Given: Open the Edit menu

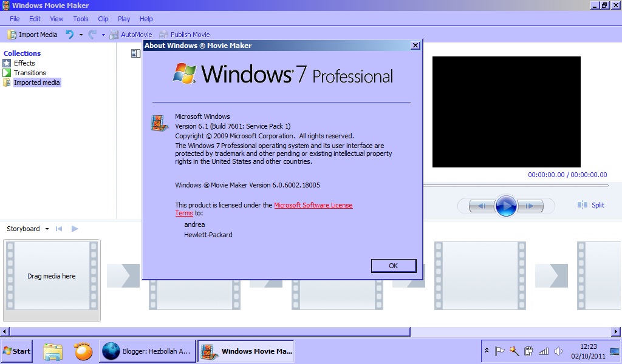Looking at the screenshot, I should point(35,19).
